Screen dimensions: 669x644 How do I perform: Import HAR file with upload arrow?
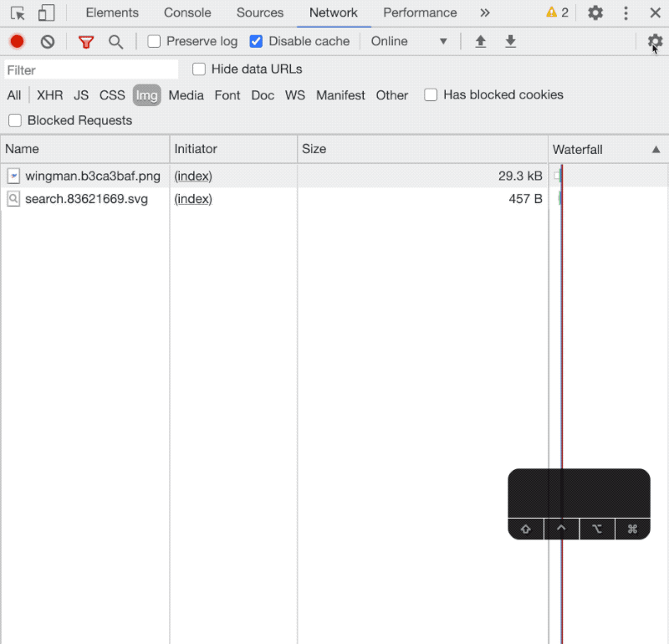click(481, 42)
